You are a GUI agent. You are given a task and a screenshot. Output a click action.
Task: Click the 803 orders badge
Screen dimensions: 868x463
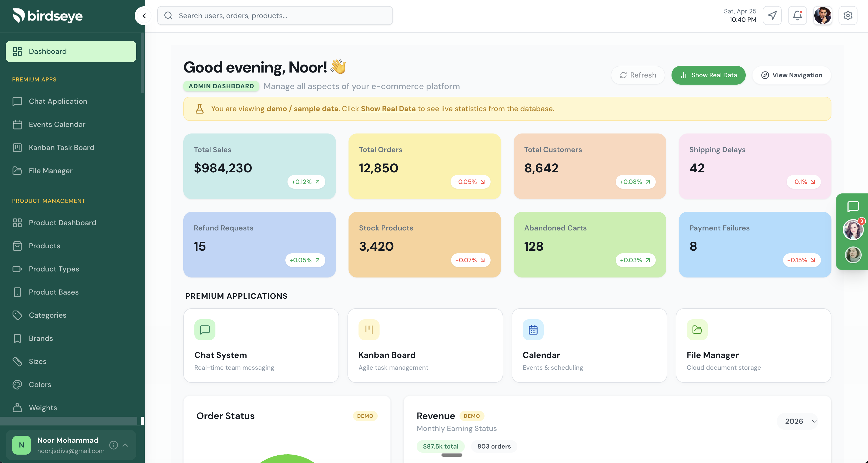(x=494, y=446)
